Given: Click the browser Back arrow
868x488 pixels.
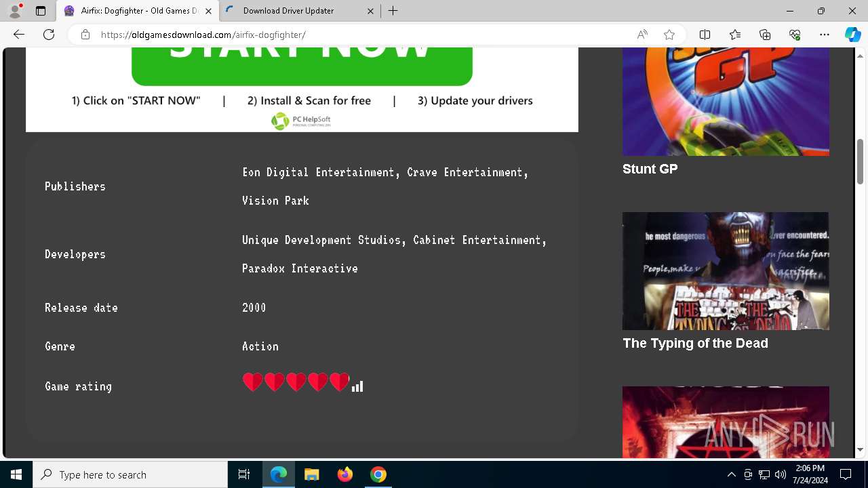Looking at the screenshot, I should (19, 35).
